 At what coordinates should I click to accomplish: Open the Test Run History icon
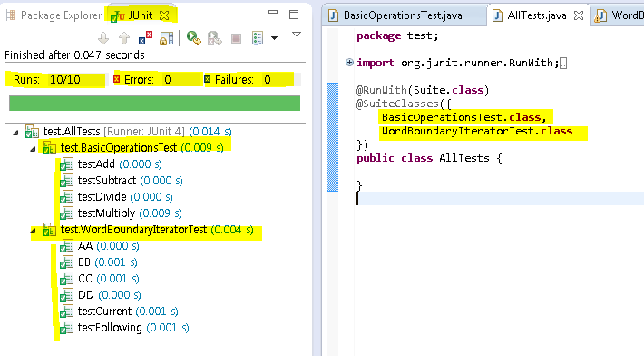pos(258,38)
